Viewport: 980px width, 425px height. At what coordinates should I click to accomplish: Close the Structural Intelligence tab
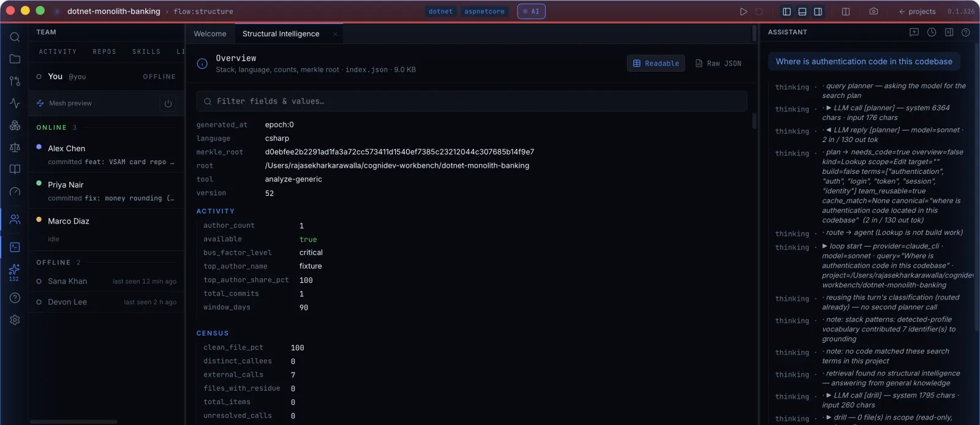pos(335,34)
